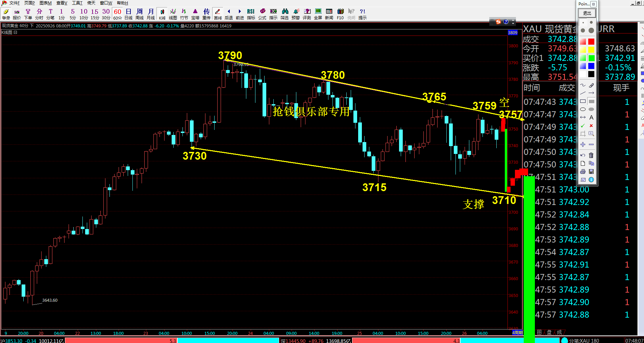This screenshot has height=343, width=644.
Task: Switch the chart to 日线 daily period
Action: coord(128,14)
